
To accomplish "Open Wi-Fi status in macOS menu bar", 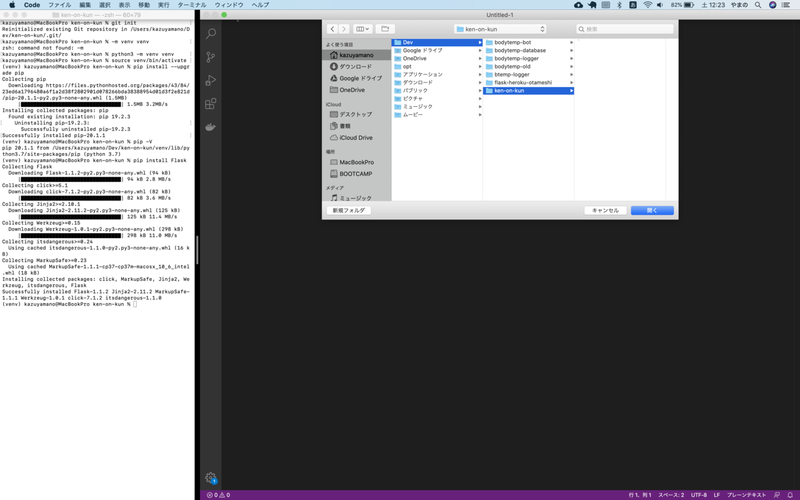I will pos(647,5).
